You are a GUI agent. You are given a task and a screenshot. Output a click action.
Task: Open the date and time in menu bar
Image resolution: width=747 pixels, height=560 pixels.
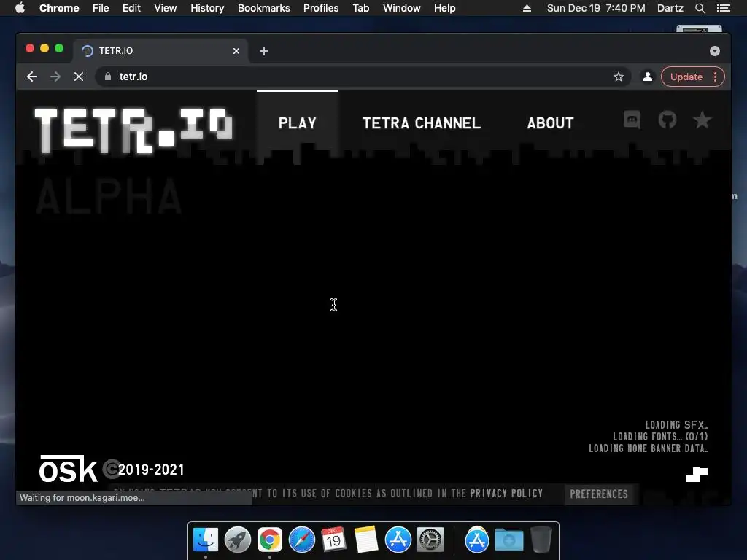(x=596, y=8)
